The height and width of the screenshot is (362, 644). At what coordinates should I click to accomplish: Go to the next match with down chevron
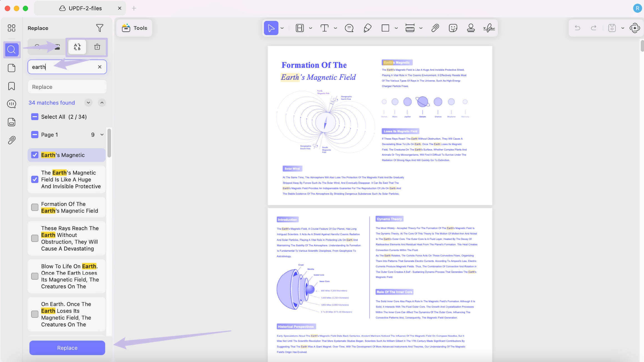coord(88,103)
